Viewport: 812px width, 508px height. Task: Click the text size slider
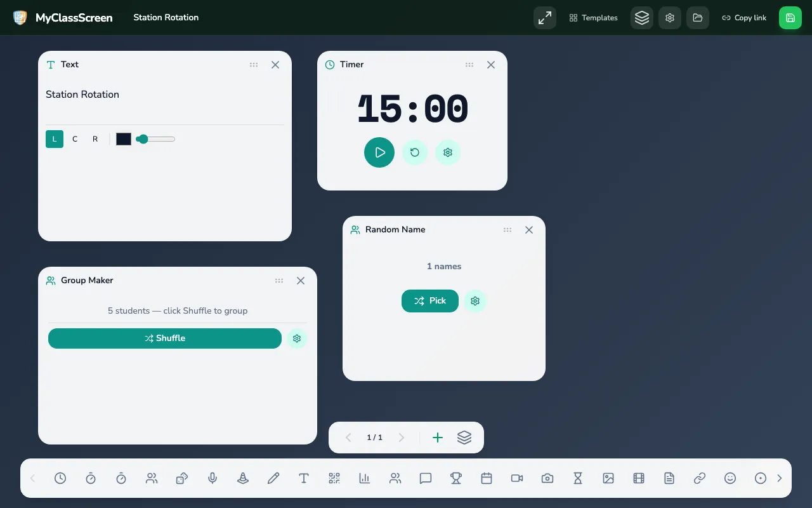point(155,139)
